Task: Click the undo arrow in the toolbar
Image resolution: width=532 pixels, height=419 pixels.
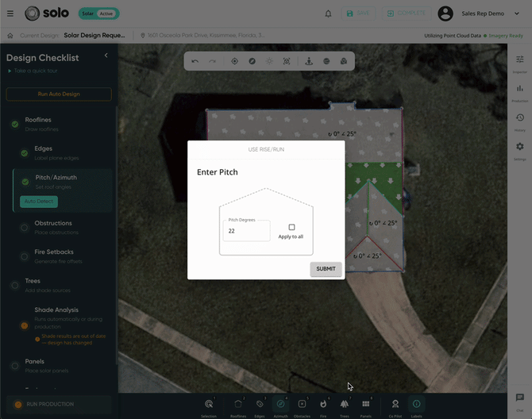Action: (x=195, y=61)
